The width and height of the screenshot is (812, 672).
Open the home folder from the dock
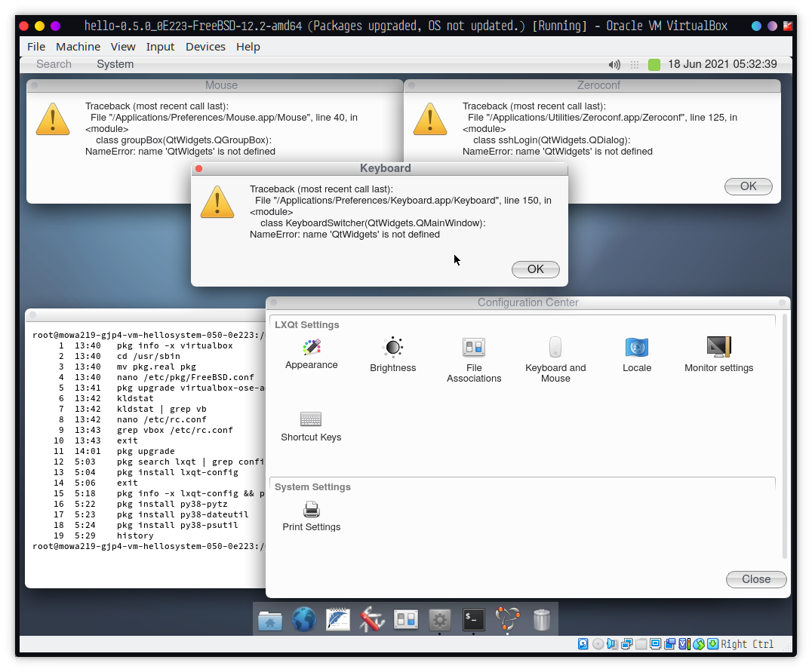point(269,619)
